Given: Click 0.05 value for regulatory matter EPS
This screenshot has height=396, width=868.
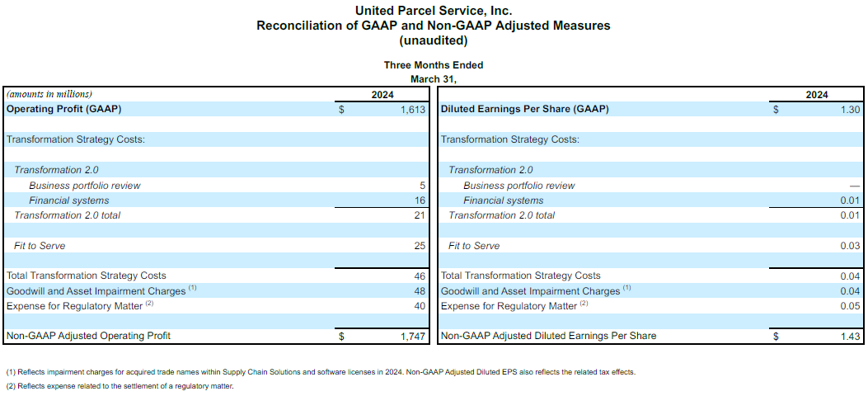Looking at the screenshot, I should [x=851, y=306].
